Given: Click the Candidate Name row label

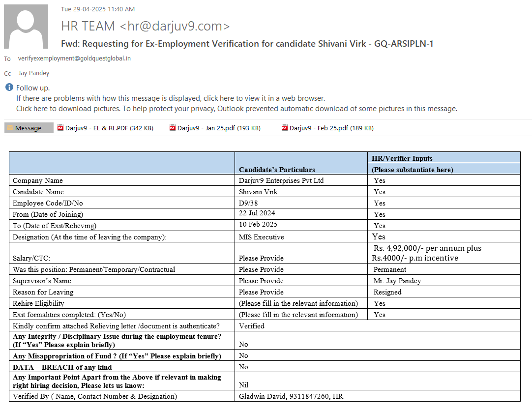Looking at the screenshot, I should tap(38, 192).
